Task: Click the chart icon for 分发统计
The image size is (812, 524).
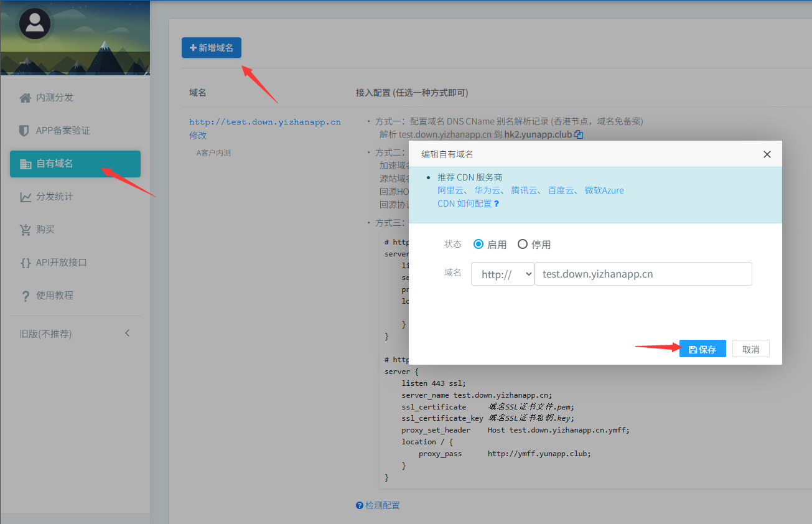Action: click(26, 197)
